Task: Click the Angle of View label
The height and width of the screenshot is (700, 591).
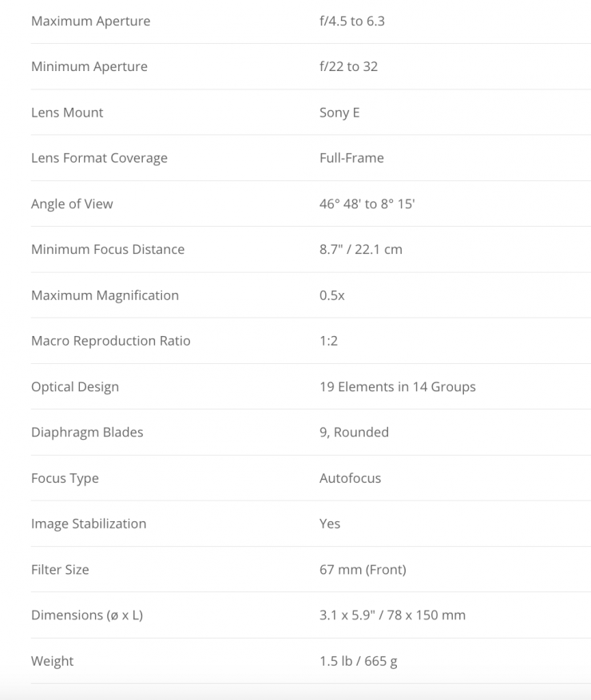Action: pyautogui.click(x=72, y=204)
